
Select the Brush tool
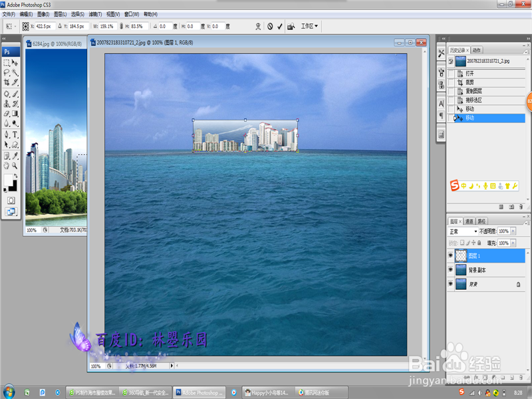(x=15, y=94)
